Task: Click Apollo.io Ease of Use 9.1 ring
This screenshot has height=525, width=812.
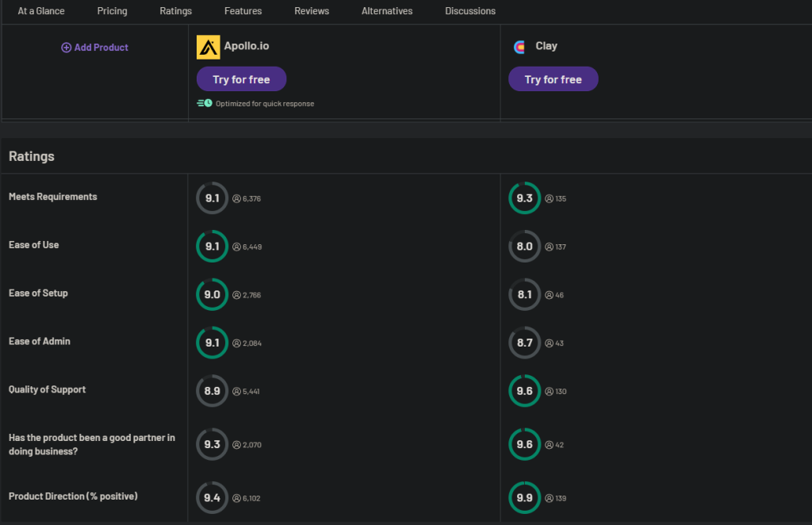Action: (x=213, y=246)
